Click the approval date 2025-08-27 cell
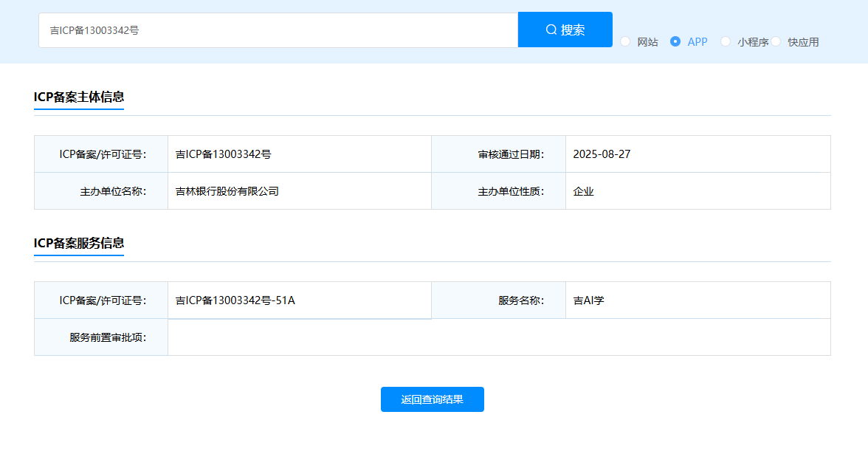868x454 pixels. click(698, 154)
